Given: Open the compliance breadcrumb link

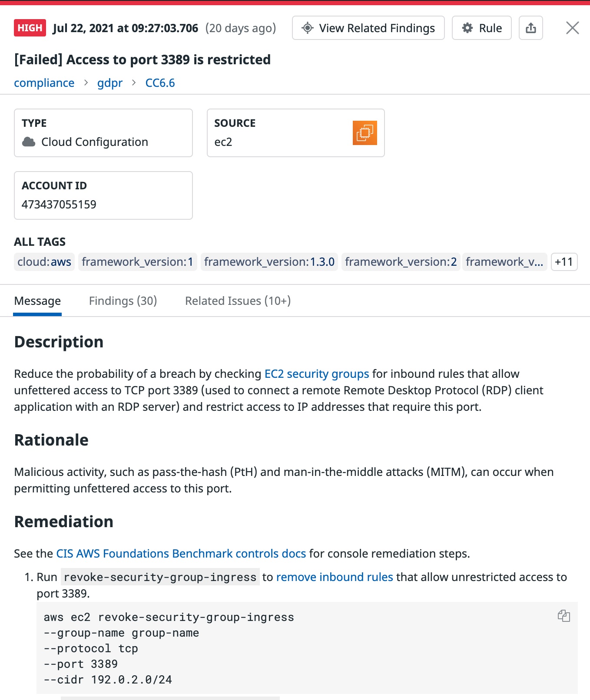Looking at the screenshot, I should pyautogui.click(x=44, y=83).
